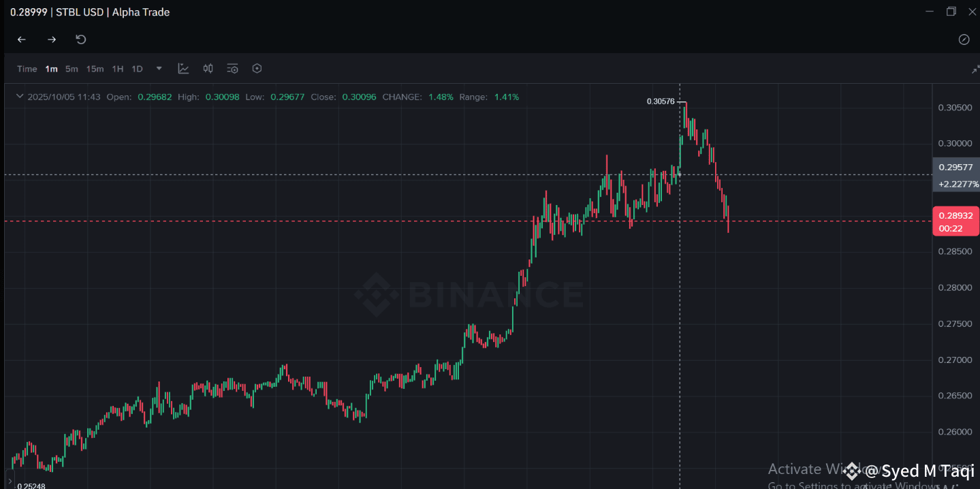Click the 0.30576 high price marker
The width and height of the screenshot is (980, 489).
coord(661,101)
